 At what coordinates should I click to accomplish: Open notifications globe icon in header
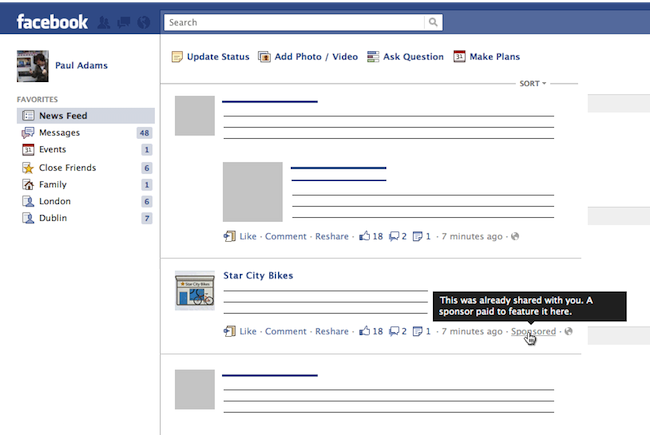coord(143,22)
